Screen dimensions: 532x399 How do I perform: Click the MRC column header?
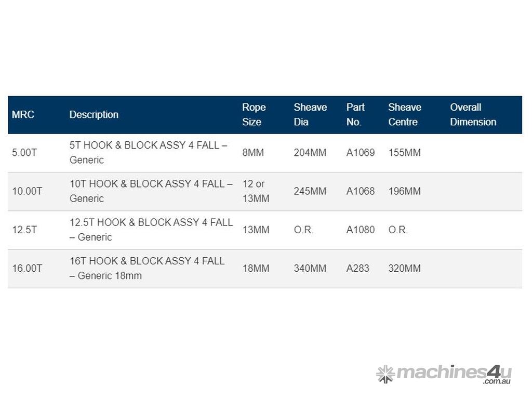[x=23, y=115]
